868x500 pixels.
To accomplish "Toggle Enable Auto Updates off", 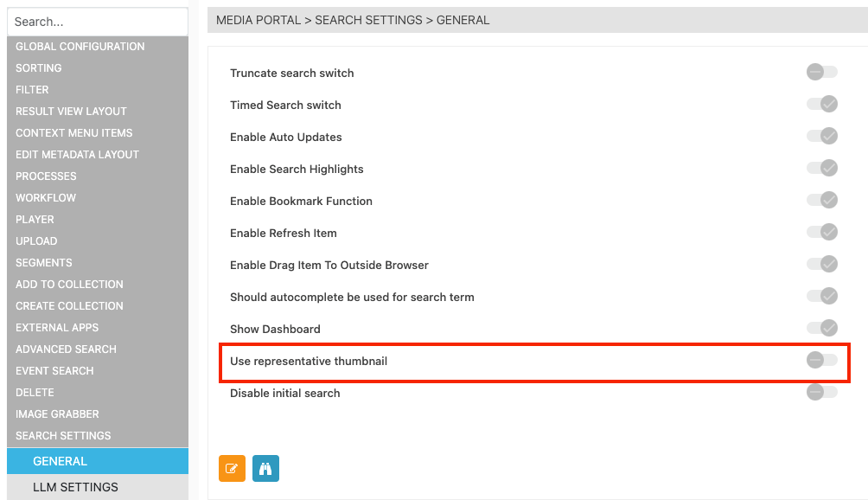I will pyautogui.click(x=820, y=136).
